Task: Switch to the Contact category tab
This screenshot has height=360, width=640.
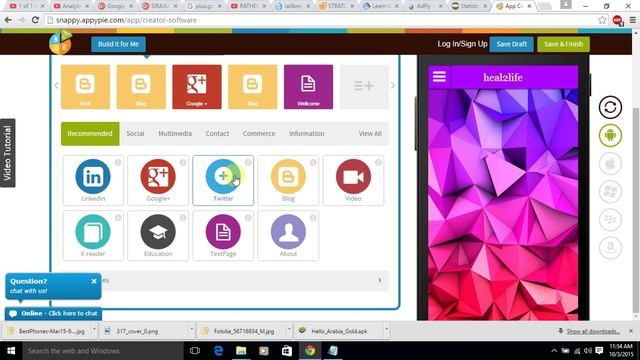Action: 217,133
